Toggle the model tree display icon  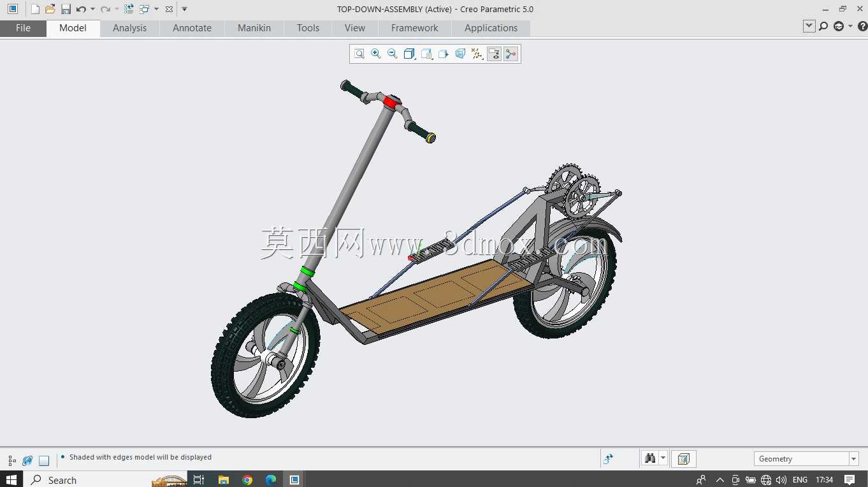12,460
